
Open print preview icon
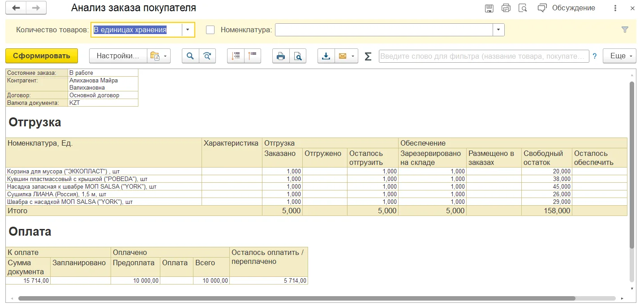[x=298, y=56]
